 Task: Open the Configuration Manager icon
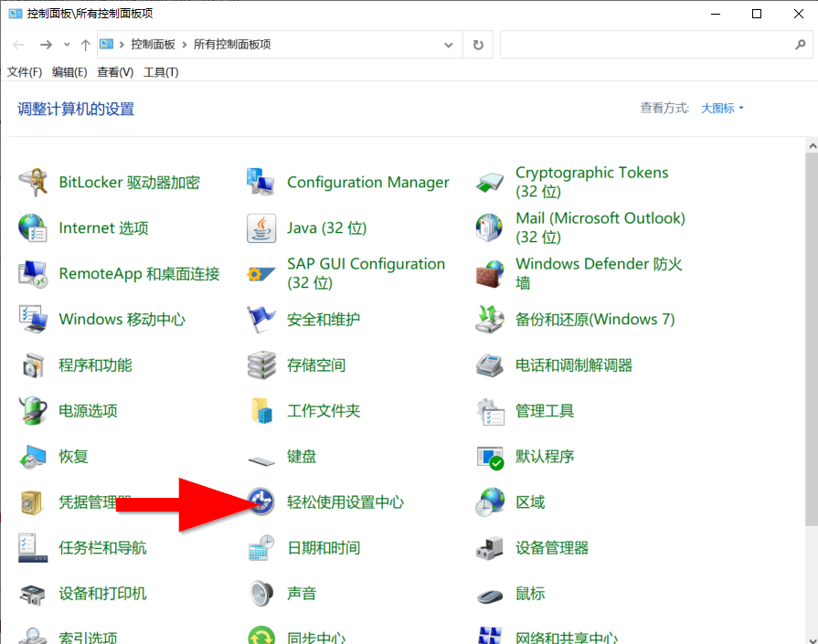click(x=260, y=182)
